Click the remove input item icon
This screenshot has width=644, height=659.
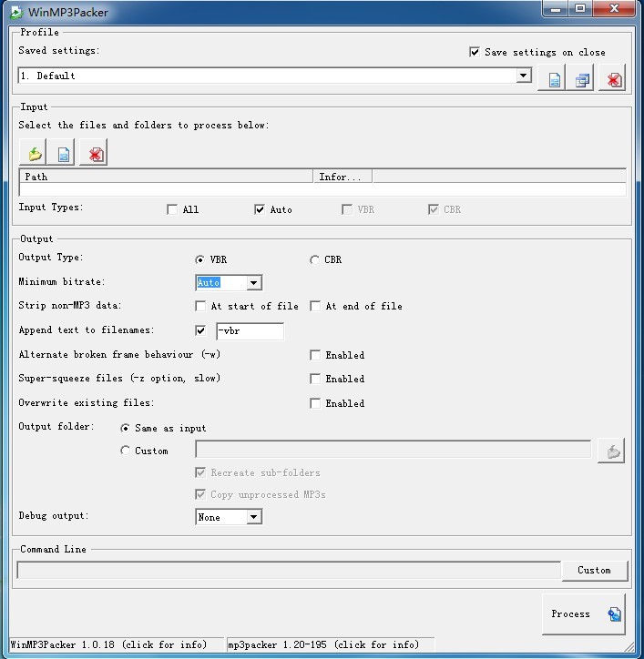click(95, 153)
